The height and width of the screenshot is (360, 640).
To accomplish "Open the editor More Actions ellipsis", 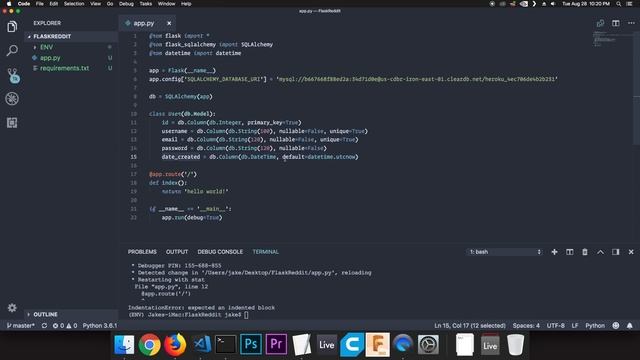I will 631,23.
